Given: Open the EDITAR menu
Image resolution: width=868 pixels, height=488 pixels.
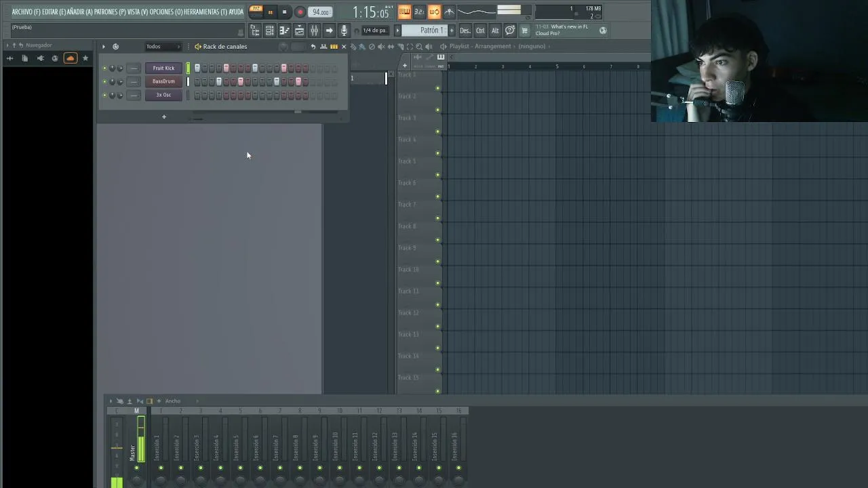Looking at the screenshot, I should pyautogui.click(x=54, y=12).
